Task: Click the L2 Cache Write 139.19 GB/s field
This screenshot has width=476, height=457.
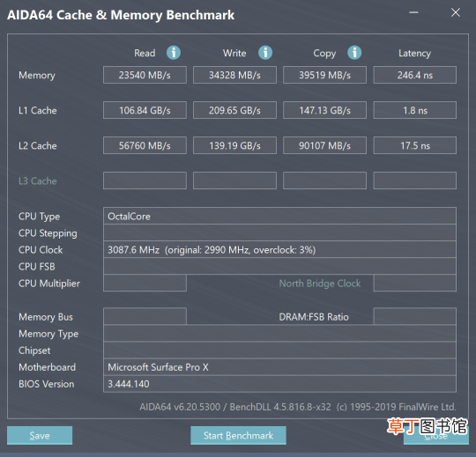Action: click(234, 145)
